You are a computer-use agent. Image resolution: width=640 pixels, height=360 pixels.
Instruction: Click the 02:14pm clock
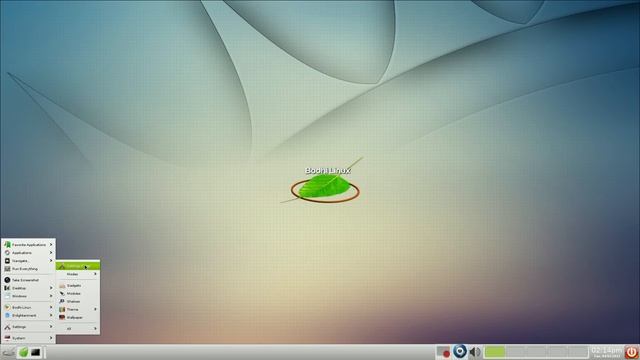click(x=606, y=352)
